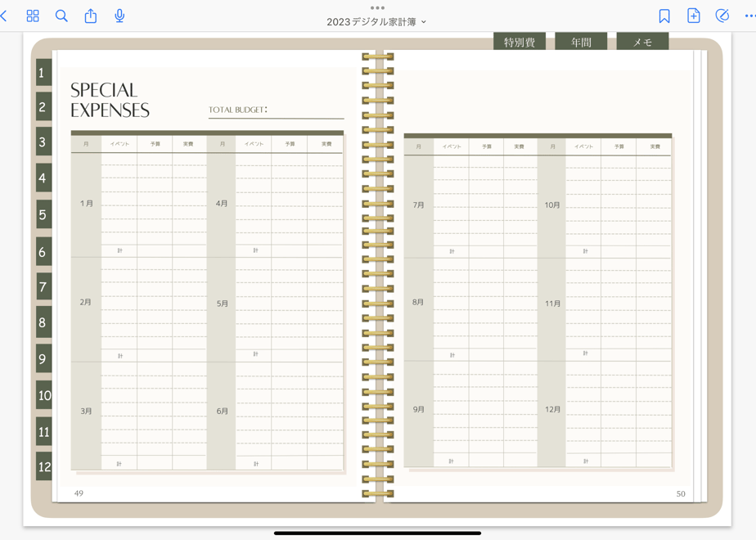
Task: Jump to month tab 6
Action: (43, 252)
